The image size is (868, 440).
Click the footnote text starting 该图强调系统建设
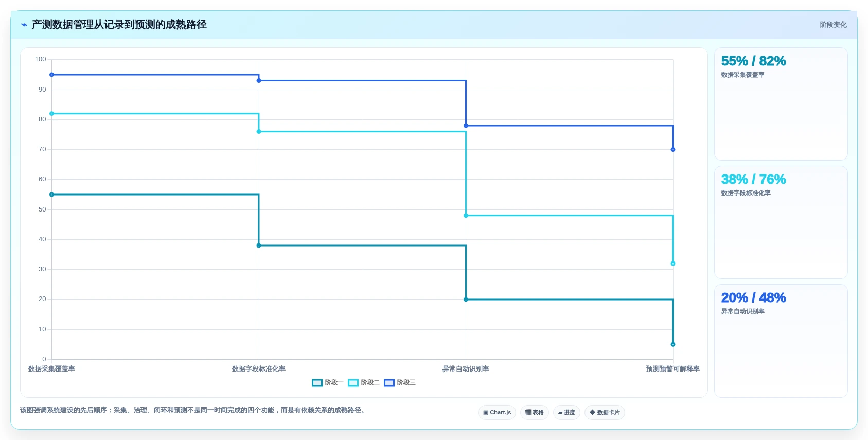pos(193,410)
